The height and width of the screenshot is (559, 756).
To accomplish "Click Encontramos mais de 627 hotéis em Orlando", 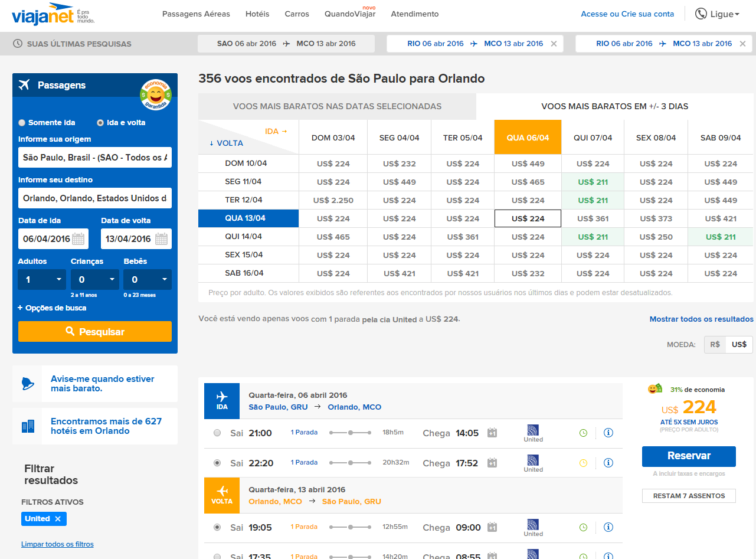I will (106, 426).
